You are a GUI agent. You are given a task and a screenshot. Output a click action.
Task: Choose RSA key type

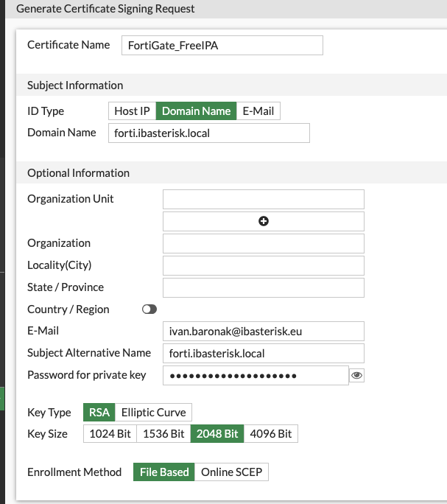pyautogui.click(x=99, y=413)
